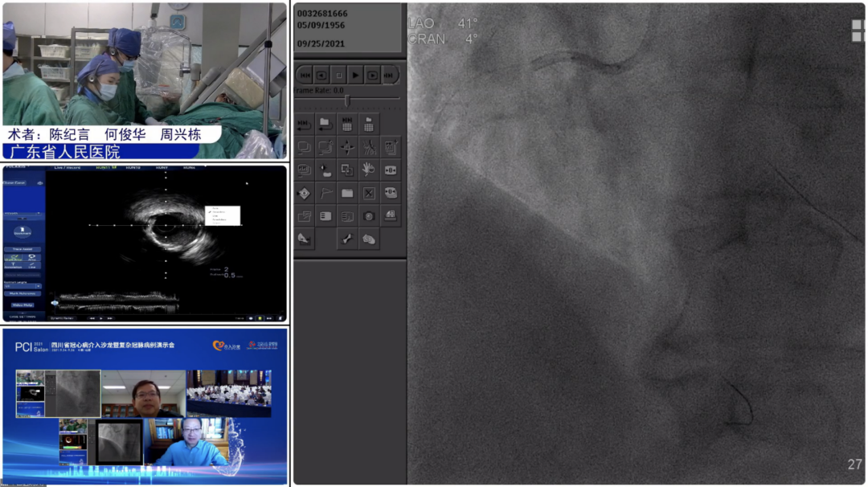The height and width of the screenshot is (487, 868).
Task: Open the folder icon in the fourth tool row
Action: point(347,193)
